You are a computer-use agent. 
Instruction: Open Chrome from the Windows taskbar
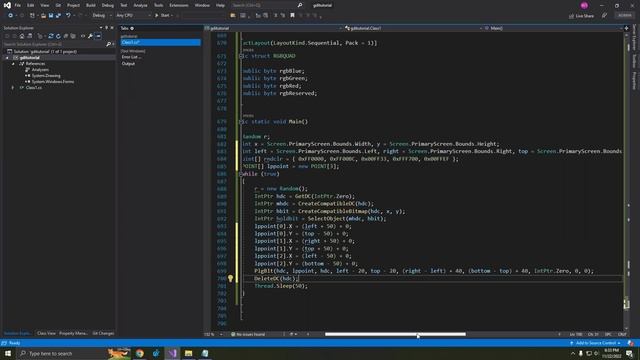pos(140,353)
